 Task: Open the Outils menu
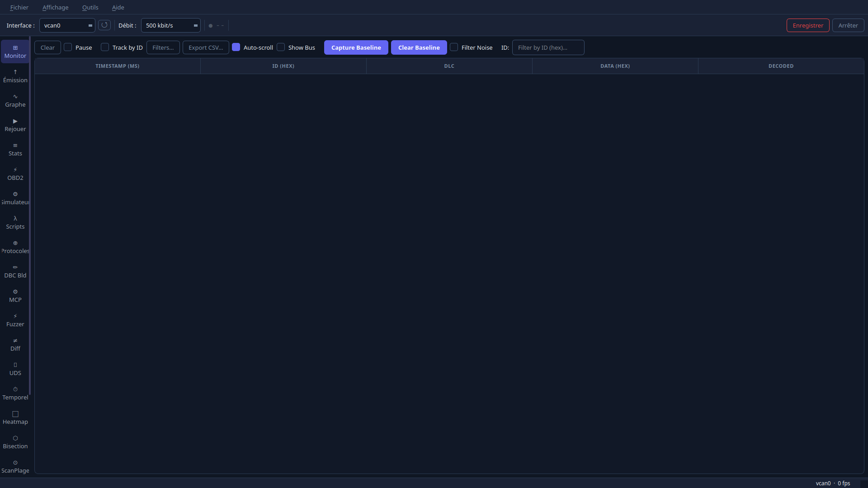click(x=90, y=7)
